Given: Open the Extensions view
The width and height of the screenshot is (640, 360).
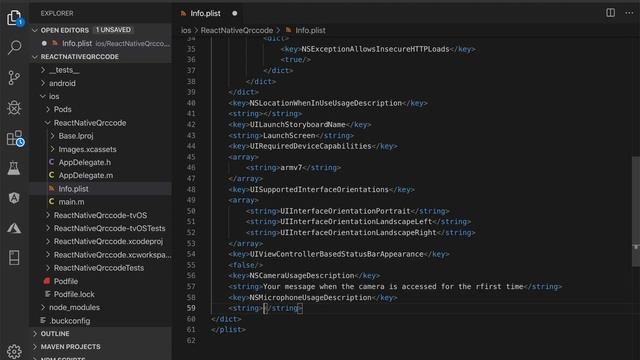Looking at the screenshot, I should click(x=16, y=138).
